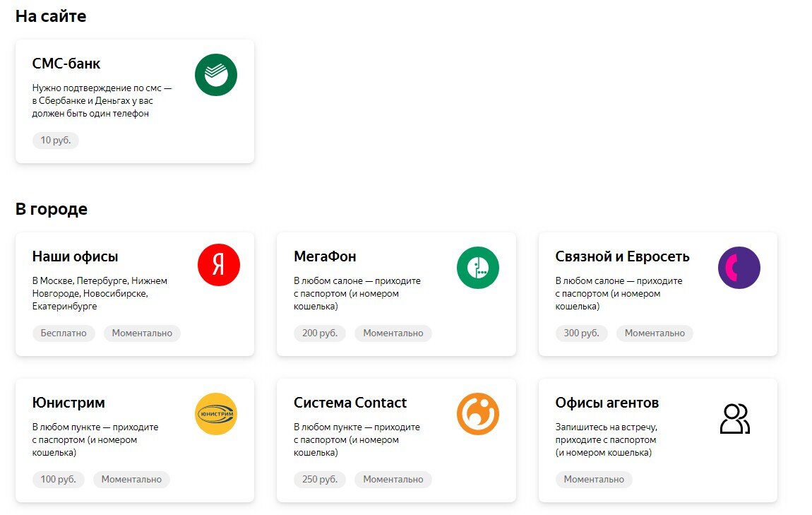This screenshot has width=812, height=515.
Task: Open the СМС-банк card title
Action: 66,64
